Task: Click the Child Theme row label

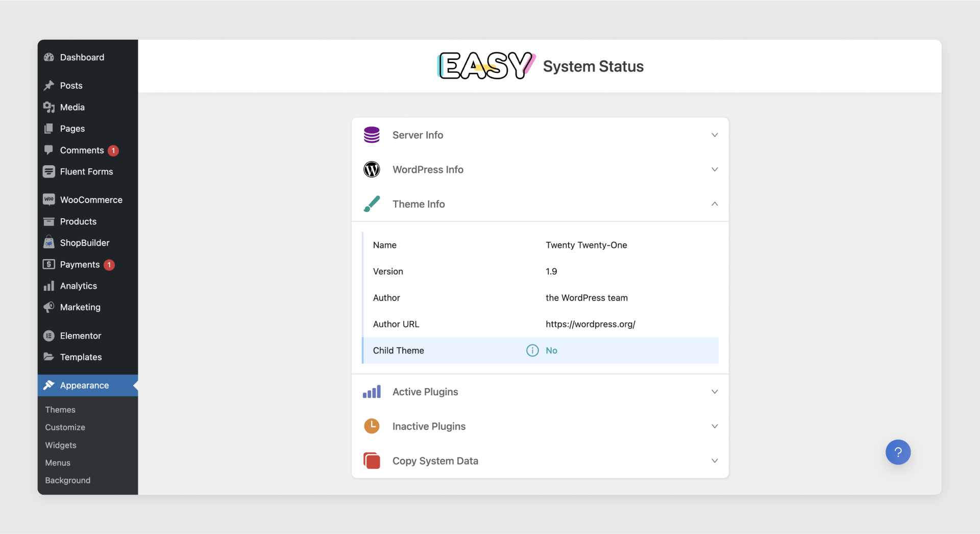Action: (399, 350)
